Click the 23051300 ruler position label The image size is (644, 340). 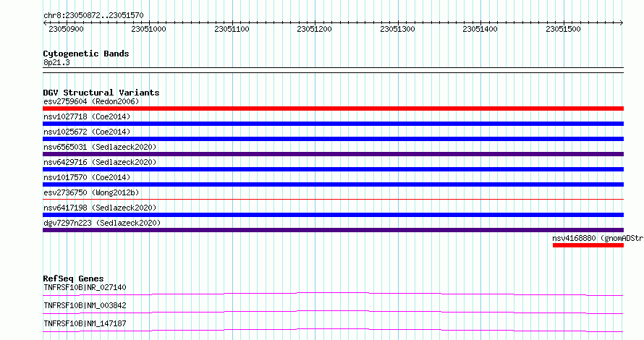(x=397, y=29)
